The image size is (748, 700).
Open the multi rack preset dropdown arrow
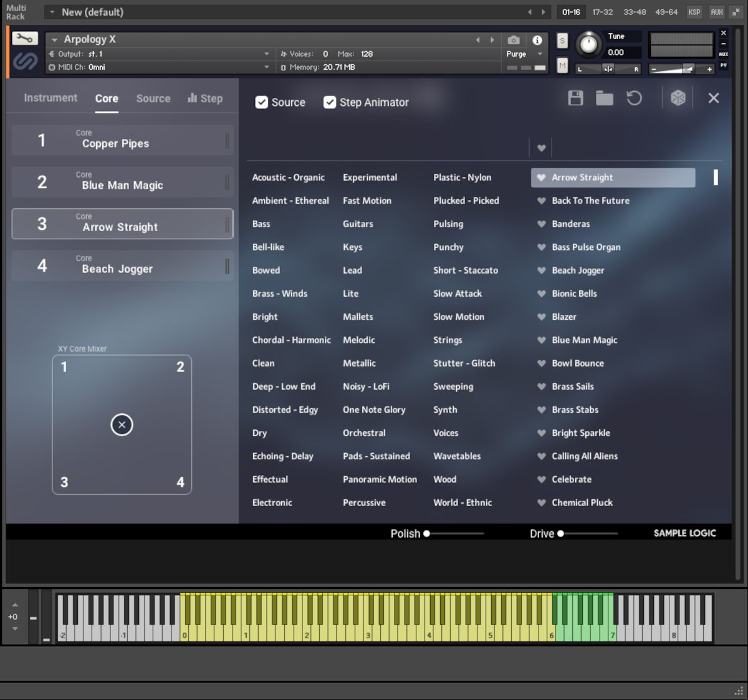coord(52,12)
